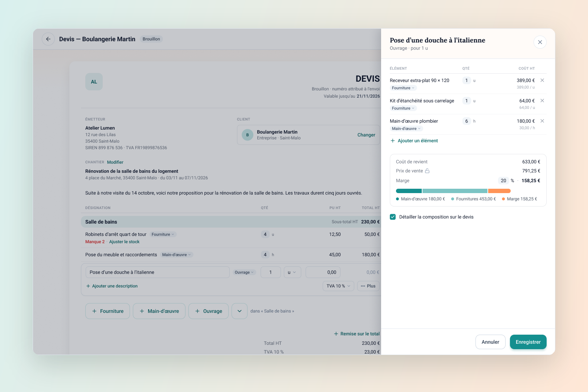The width and height of the screenshot is (588, 392).
Task: Click the Boulangerie Martin client avatar B
Action: click(x=248, y=135)
